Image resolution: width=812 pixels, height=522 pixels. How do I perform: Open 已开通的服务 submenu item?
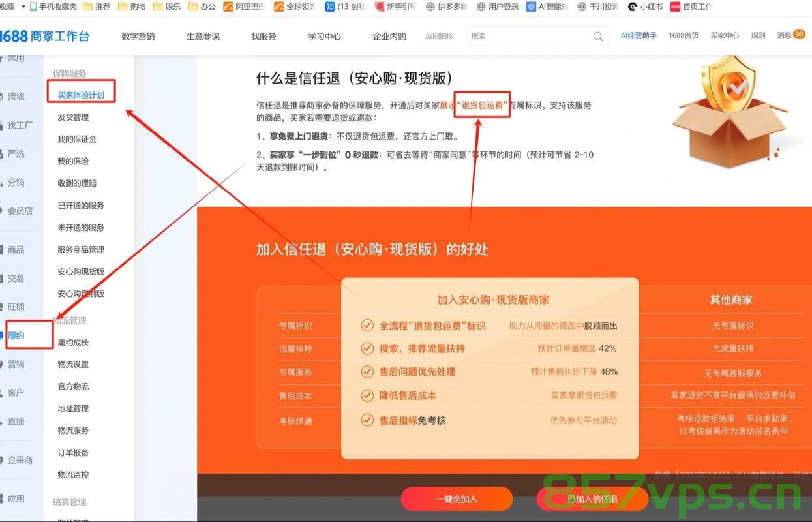click(x=81, y=206)
